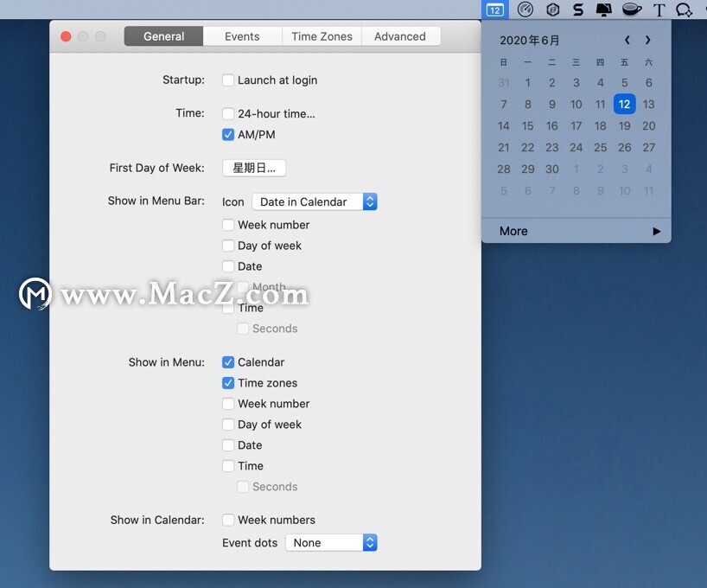This screenshot has width=707, height=588.
Task: Select day 30 in calendar popup
Action: [552, 169]
